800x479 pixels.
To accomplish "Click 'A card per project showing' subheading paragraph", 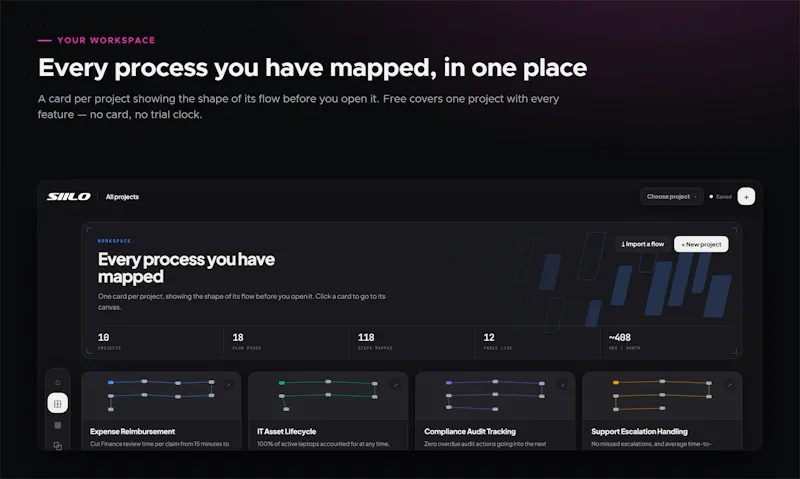I will click(298, 107).
